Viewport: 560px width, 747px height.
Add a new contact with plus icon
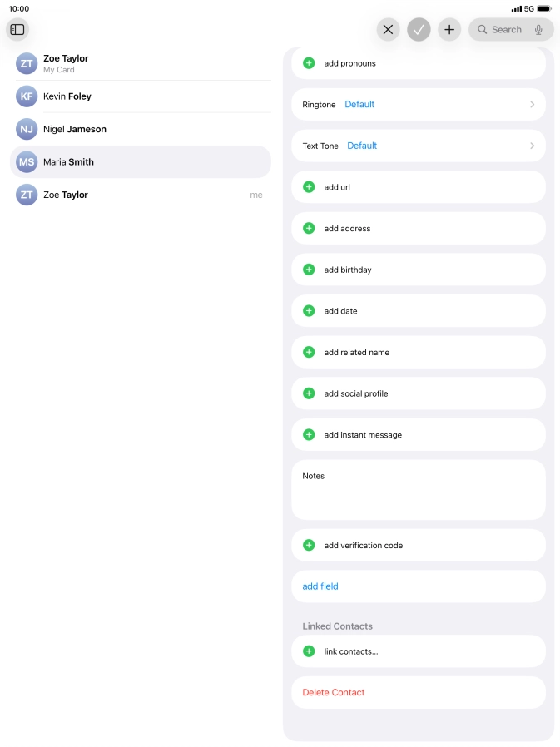[449, 29]
